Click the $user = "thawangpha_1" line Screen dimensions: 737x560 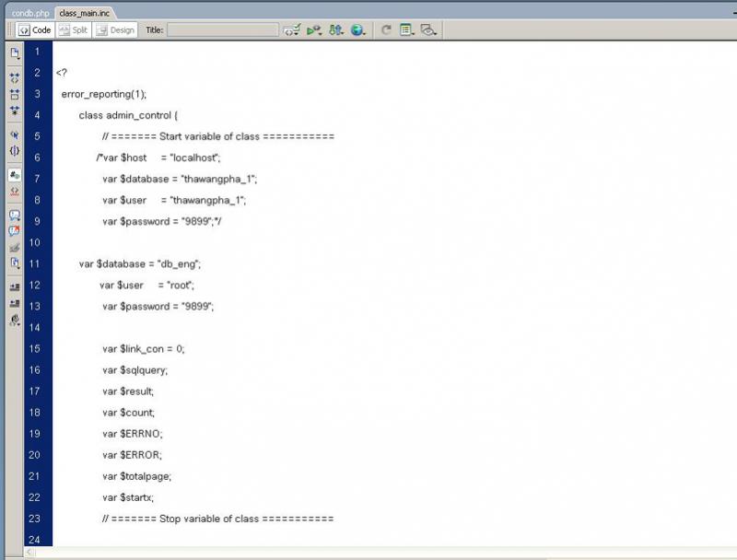point(174,200)
